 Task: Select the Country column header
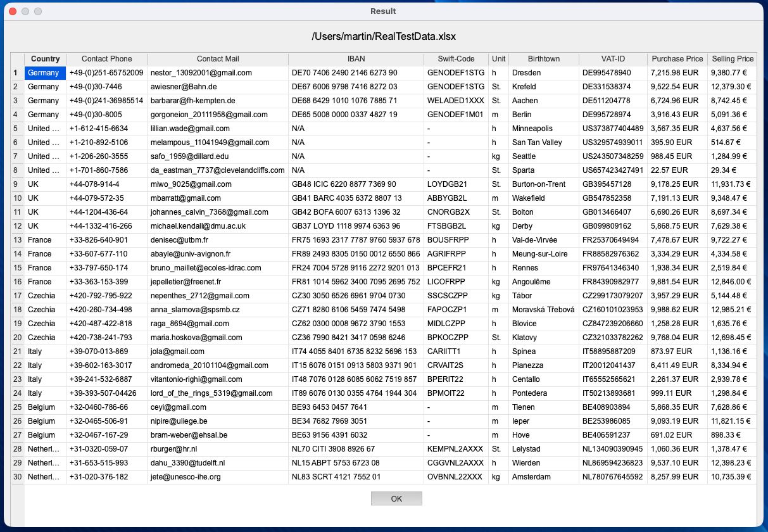[44, 59]
